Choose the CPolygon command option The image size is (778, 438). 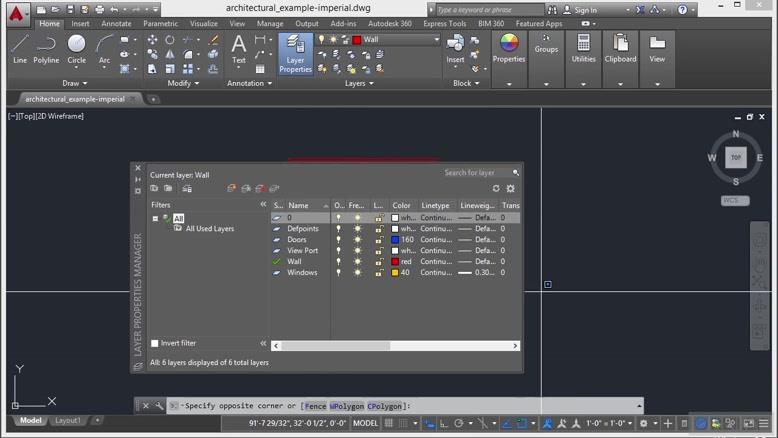[385, 406]
